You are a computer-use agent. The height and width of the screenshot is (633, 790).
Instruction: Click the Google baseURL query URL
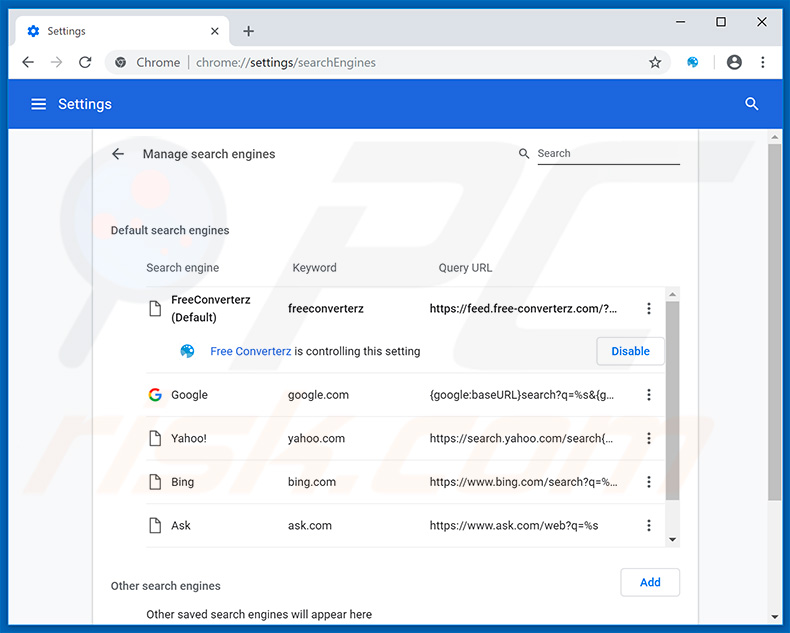coord(521,395)
